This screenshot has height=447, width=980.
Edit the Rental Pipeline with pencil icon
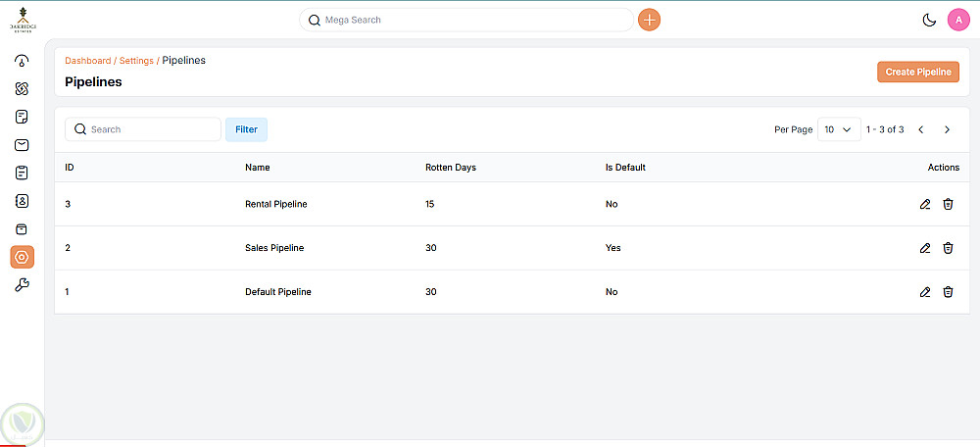[925, 204]
